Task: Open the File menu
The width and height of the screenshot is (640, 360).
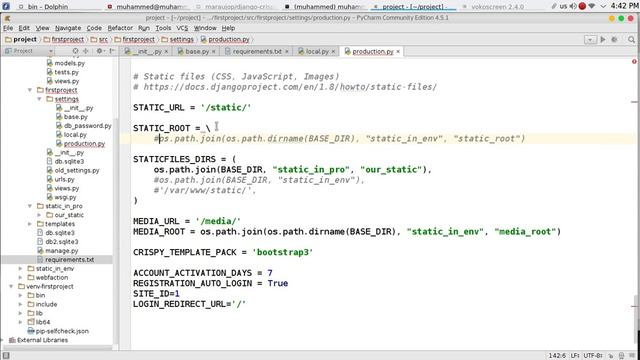Action: (x=8, y=28)
